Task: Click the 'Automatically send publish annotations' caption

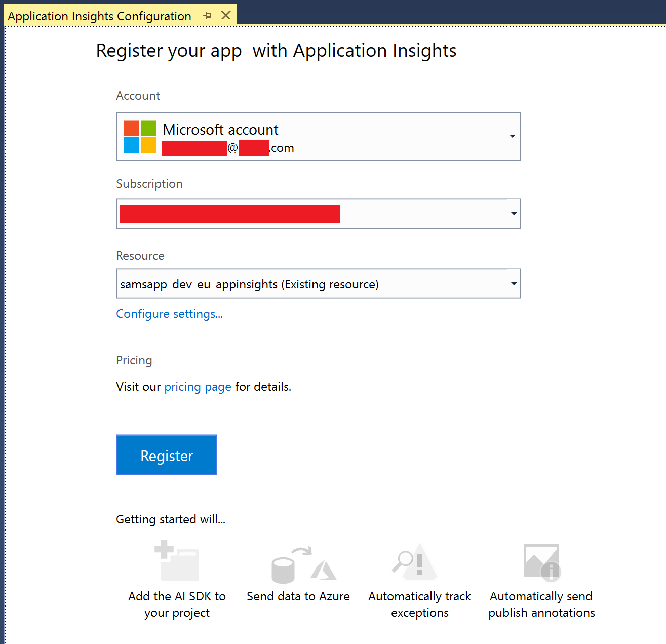Action: click(541, 604)
